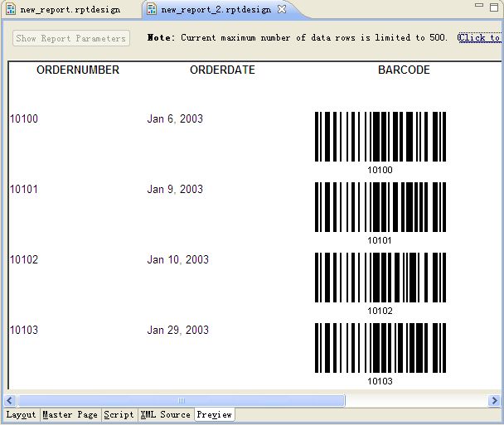
Task: Click the ORDERNUMBER column header
Action: click(x=78, y=70)
